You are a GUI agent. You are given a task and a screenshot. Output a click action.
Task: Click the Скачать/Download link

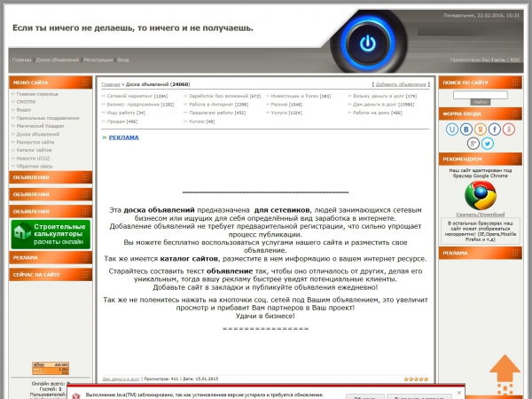[480, 215]
